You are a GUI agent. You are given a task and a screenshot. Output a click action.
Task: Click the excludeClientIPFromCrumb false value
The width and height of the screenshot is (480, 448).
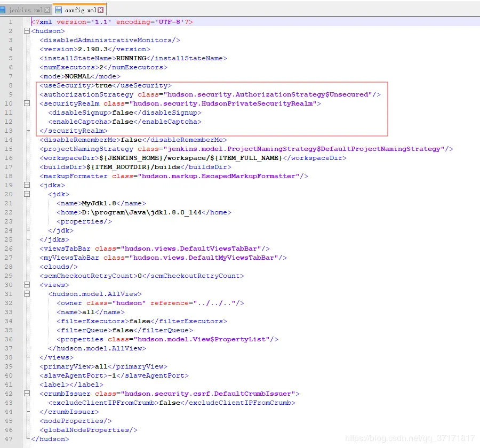170,403
